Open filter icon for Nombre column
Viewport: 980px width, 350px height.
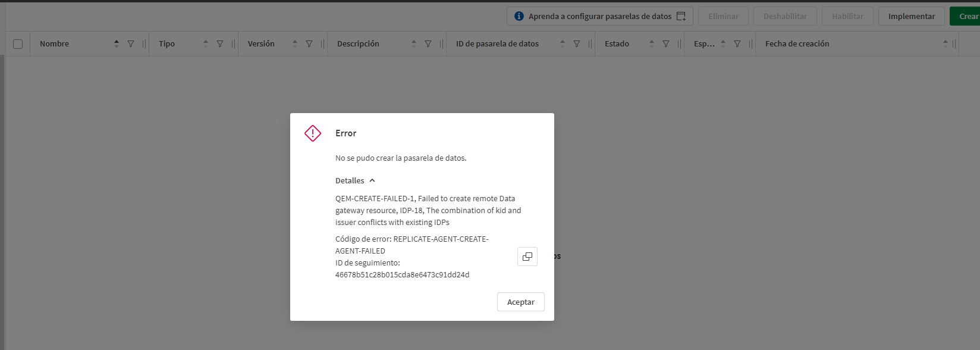tap(131, 44)
